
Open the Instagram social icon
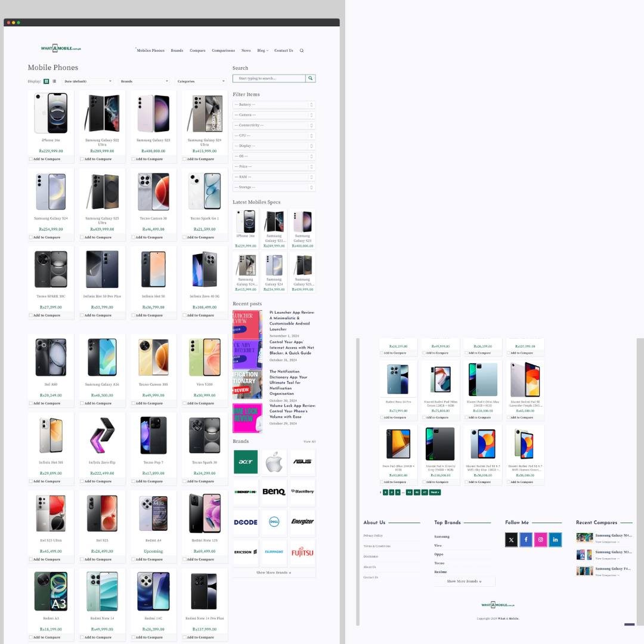pyautogui.click(x=541, y=540)
